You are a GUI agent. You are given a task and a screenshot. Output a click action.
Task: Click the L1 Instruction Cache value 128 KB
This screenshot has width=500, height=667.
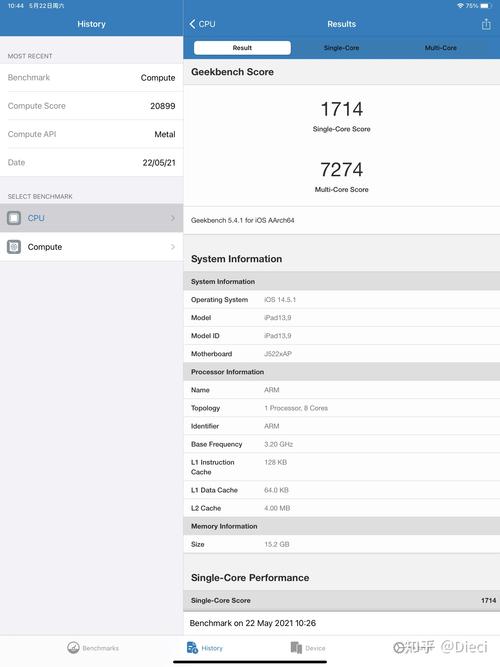tap(275, 462)
